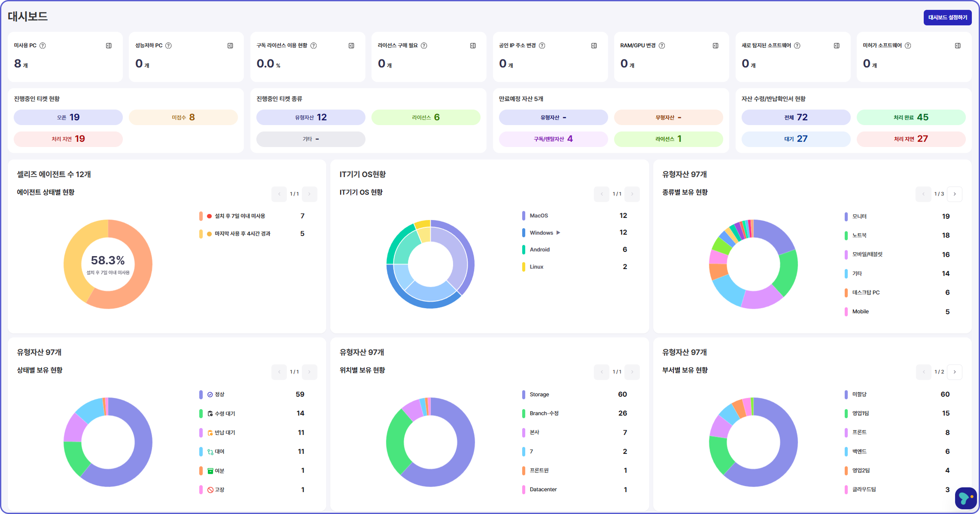Click MacOS legend color swatch
980x514 pixels.
[523, 216]
